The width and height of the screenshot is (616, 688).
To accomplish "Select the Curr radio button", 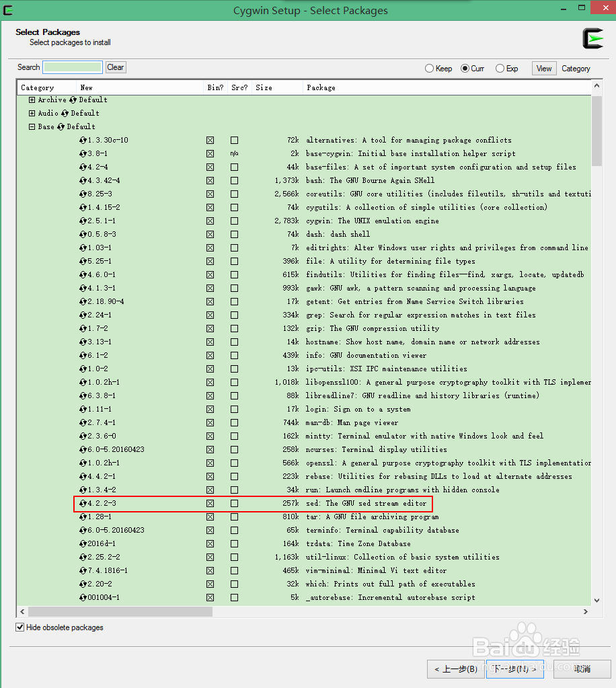I will 465,69.
